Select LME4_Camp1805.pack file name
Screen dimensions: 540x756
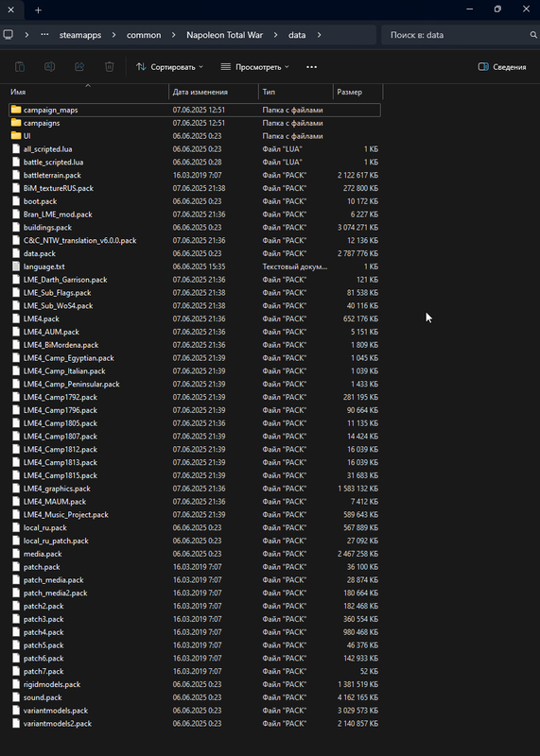coord(61,422)
